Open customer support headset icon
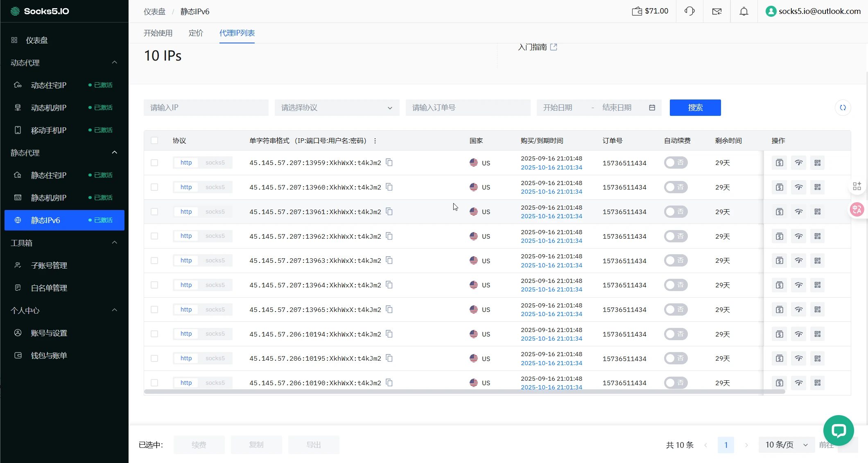This screenshot has width=868, height=463. click(x=689, y=11)
